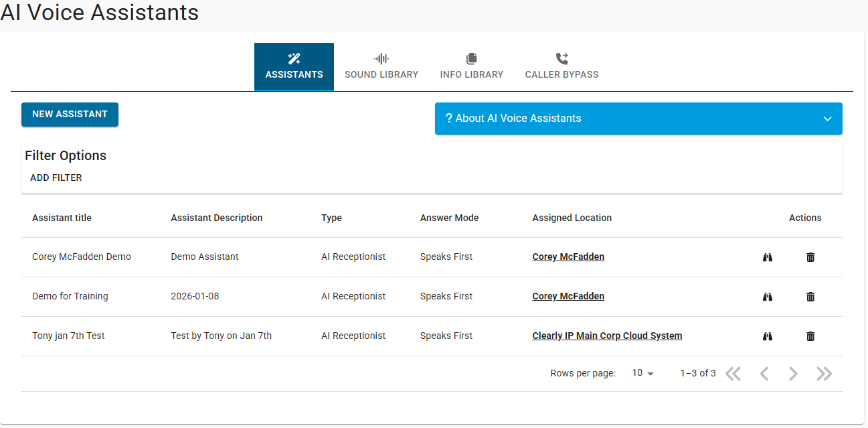Jump to the last page of results
This screenshot has height=428, width=868.
click(824, 374)
